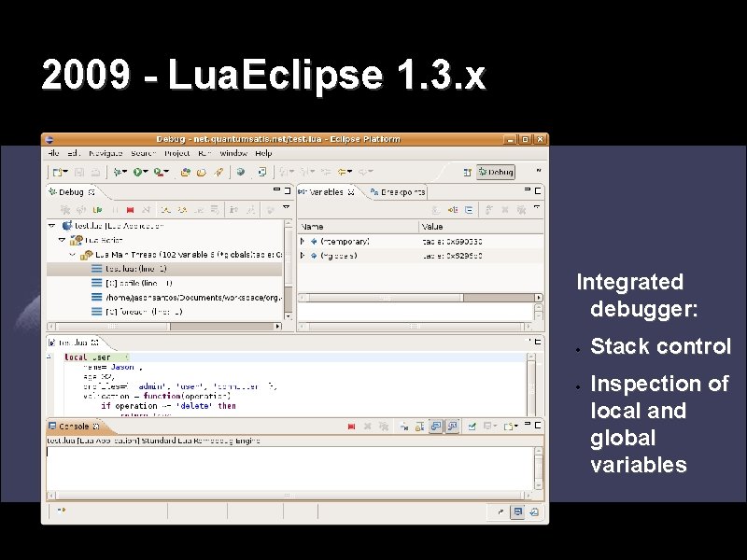Toggle Scroll Lock in Console toolbar
The image size is (747, 560).
pos(419,427)
